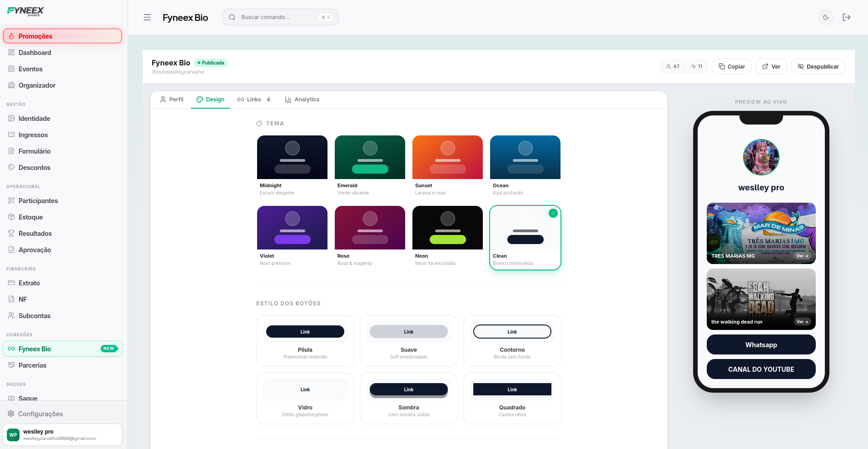868x449 pixels.
Task: Choose the Pílula button style
Action: tap(305, 340)
